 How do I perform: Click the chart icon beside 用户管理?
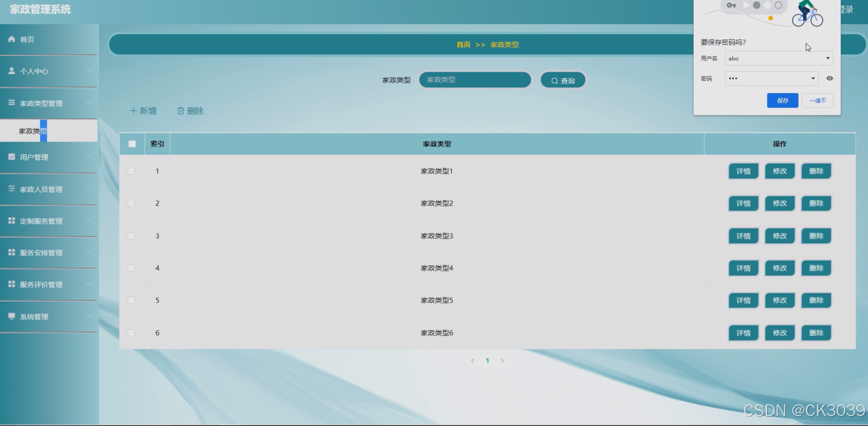tap(12, 157)
